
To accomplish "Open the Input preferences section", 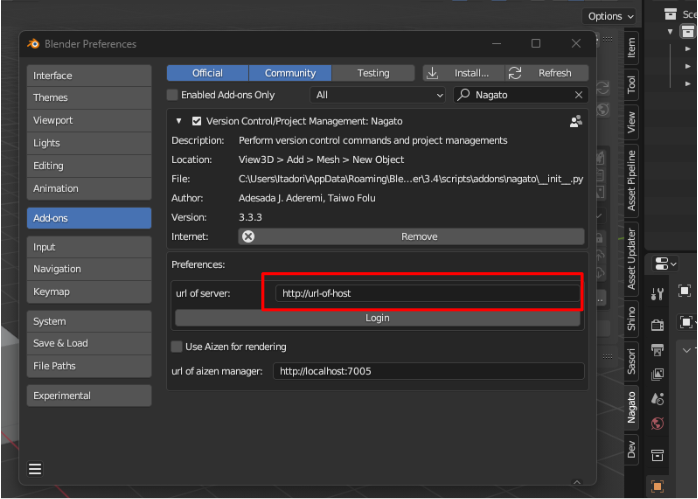I will (x=89, y=247).
